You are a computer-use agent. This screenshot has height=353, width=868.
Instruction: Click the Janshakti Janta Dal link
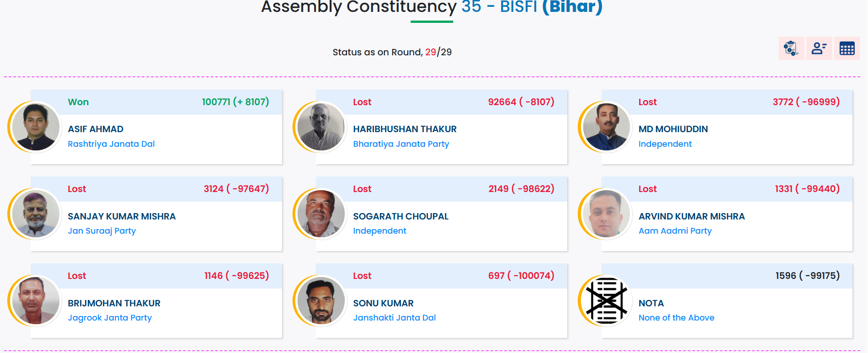tap(395, 317)
